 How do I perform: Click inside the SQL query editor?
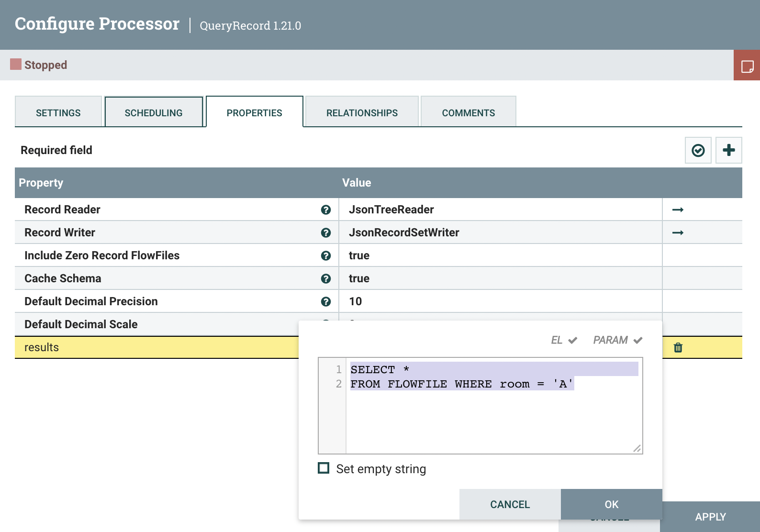point(493,416)
